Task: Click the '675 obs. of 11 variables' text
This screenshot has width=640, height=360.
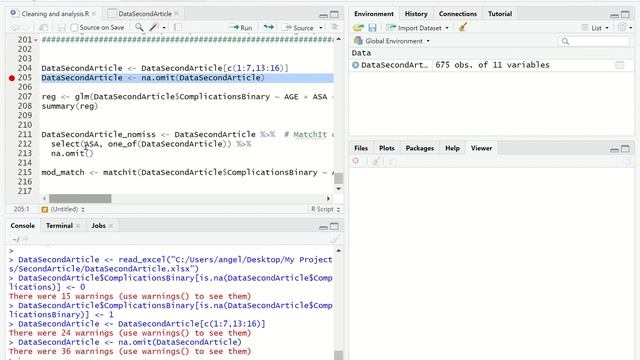Action: 492,65
